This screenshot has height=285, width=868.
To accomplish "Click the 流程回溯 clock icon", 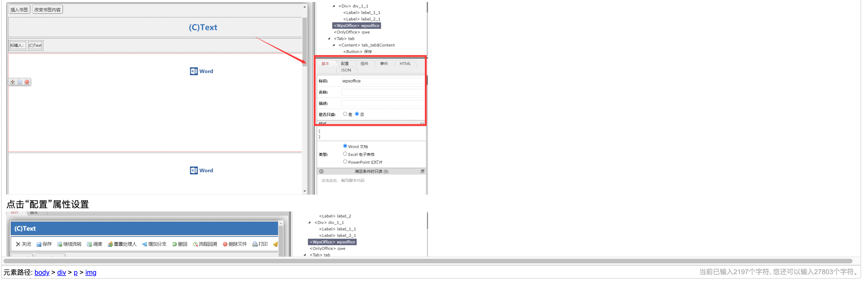I will click(x=195, y=244).
